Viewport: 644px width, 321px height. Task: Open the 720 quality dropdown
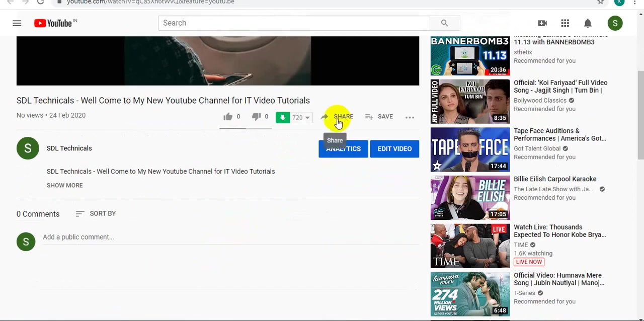click(301, 118)
